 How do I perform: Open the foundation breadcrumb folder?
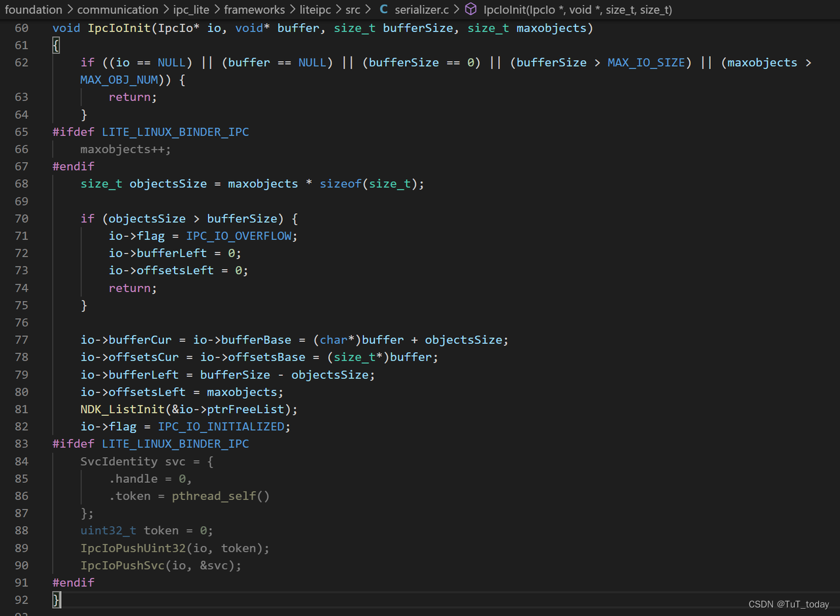[33, 10]
